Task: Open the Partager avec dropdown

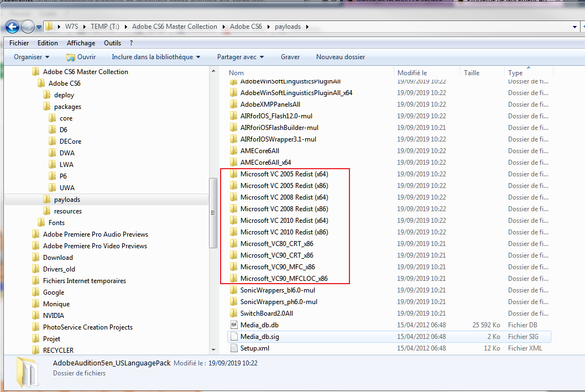Action: point(241,57)
